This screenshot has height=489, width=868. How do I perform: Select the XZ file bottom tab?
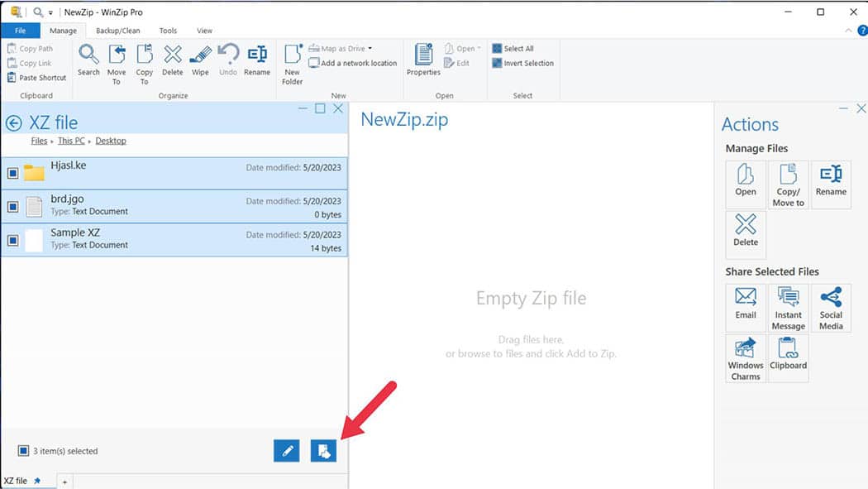[x=16, y=481]
